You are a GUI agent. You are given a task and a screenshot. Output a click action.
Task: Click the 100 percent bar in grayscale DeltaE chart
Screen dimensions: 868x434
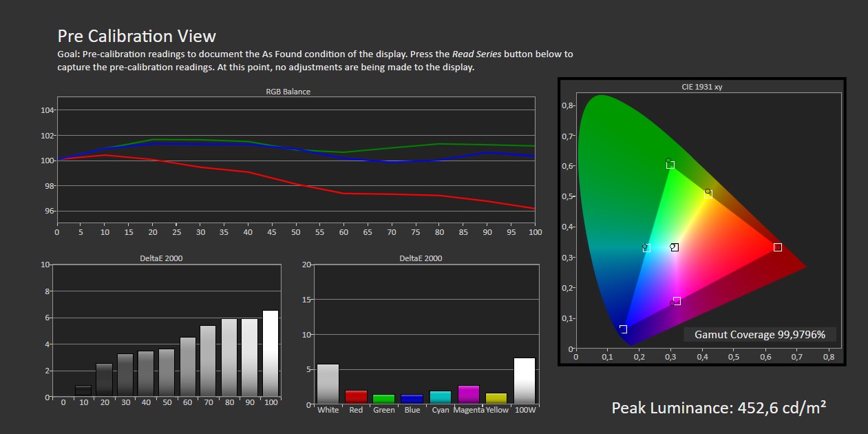coord(271,354)
